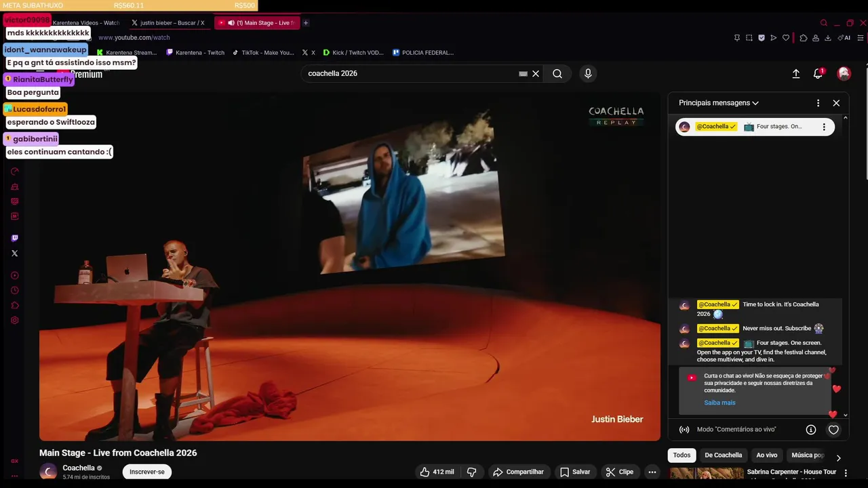Open the ad-blocker shield icon
The image size is (868, 488).
[x=762, y=38]
